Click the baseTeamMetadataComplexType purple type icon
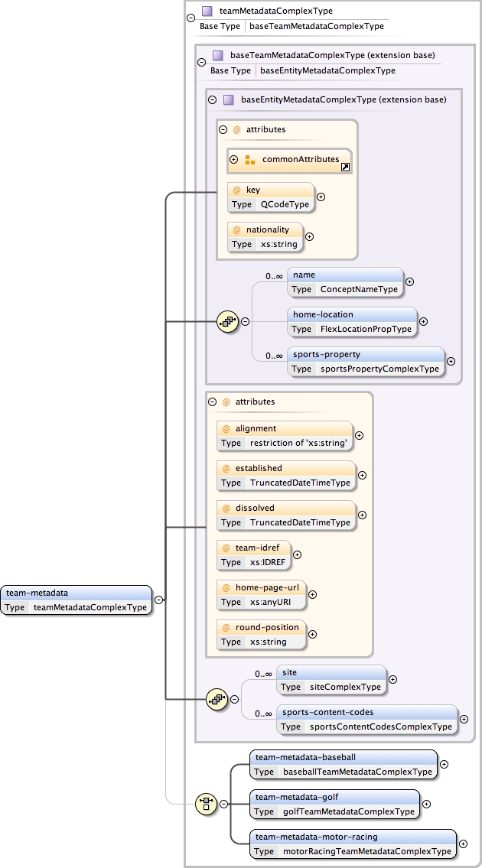The width and height of the screenshot is (482, 868). coord(217,55)
